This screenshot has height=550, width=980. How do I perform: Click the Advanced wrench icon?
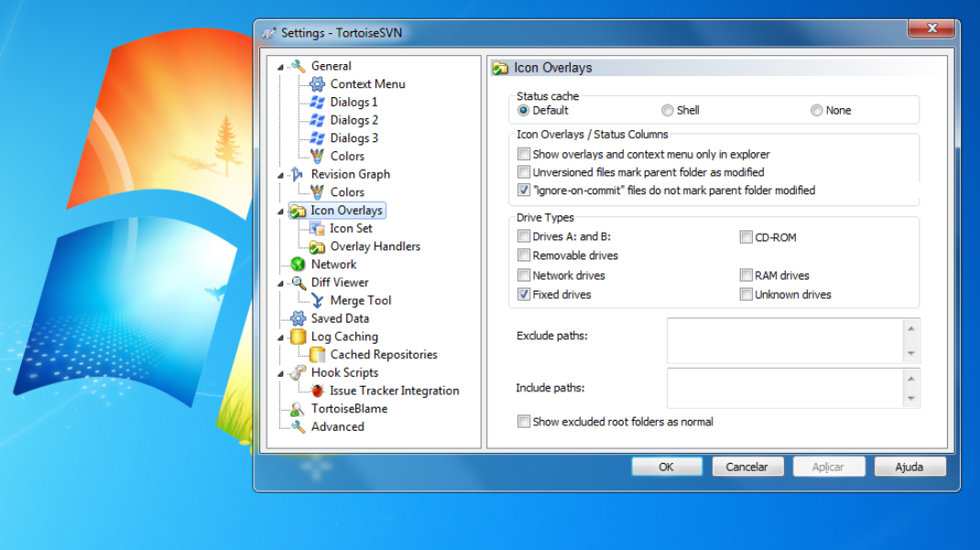coord(299,427)
